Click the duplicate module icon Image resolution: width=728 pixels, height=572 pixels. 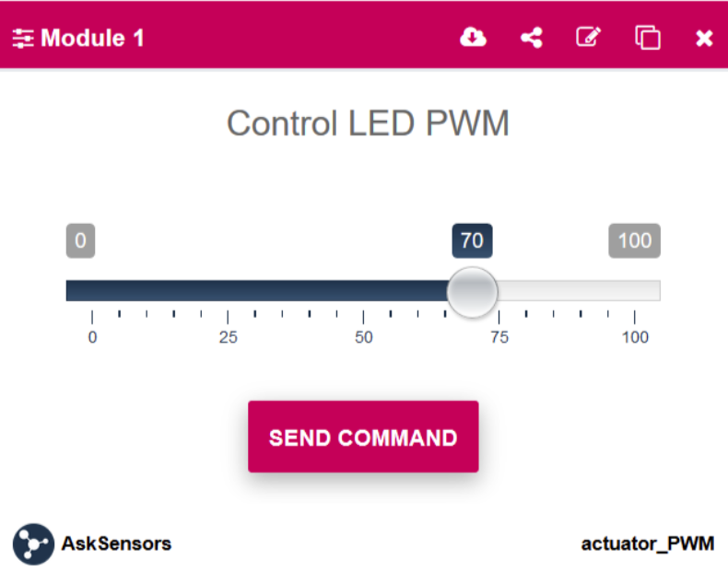tap(648, 38)
